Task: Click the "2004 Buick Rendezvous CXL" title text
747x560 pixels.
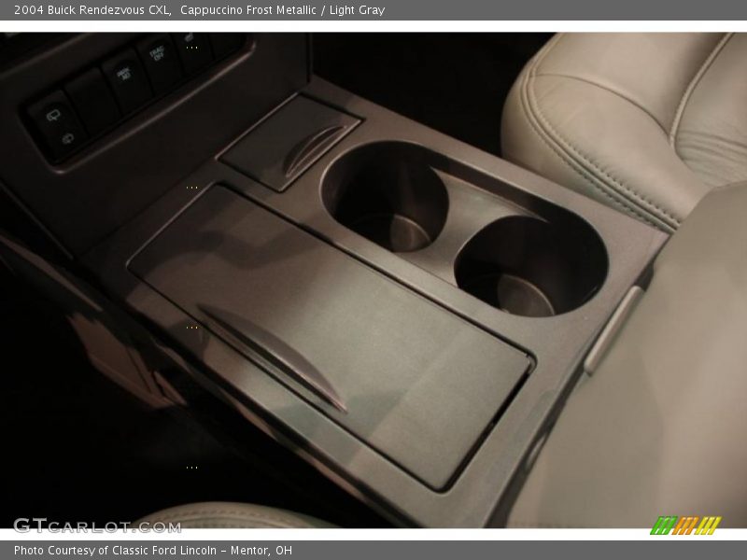Action: tap(92, 10)
